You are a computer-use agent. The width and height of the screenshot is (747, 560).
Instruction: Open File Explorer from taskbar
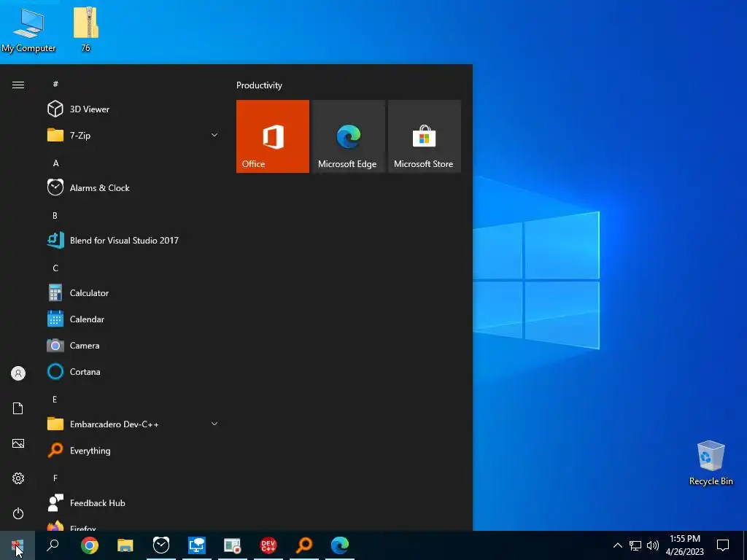125,545
